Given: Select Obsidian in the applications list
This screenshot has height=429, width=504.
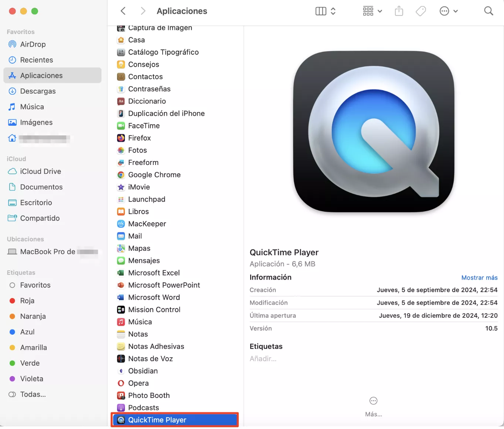Looking at the screenshot, I should 143,371.
